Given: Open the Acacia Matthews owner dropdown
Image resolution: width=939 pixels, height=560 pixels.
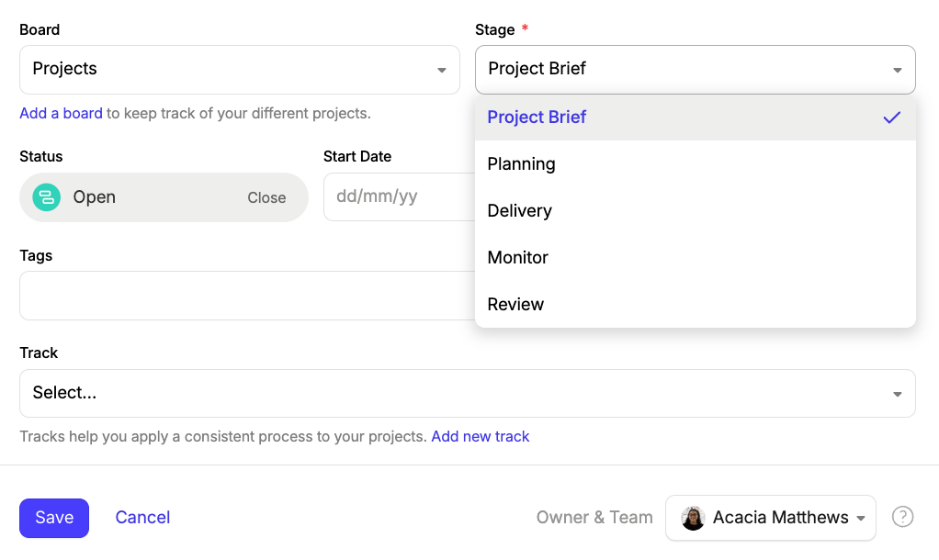Looking at the screenshot, I should pos(771,518).
